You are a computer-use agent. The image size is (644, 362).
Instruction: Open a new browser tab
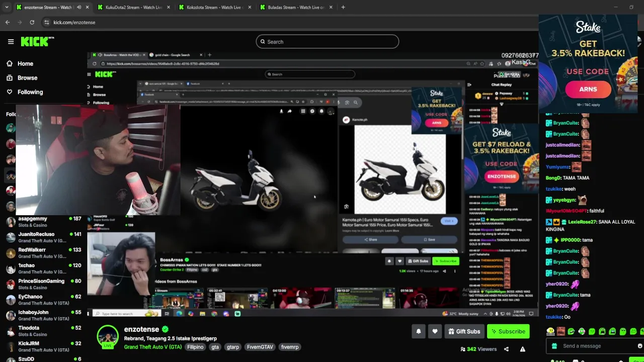point(343,8)
